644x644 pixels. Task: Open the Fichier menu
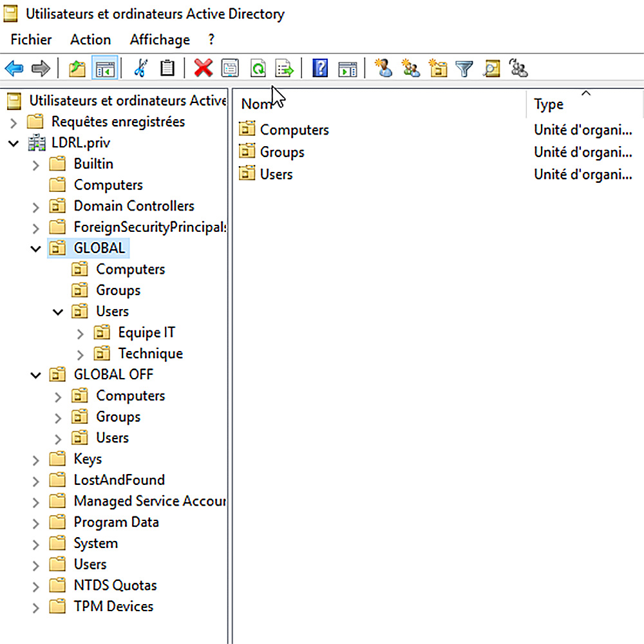coord(31,39)
